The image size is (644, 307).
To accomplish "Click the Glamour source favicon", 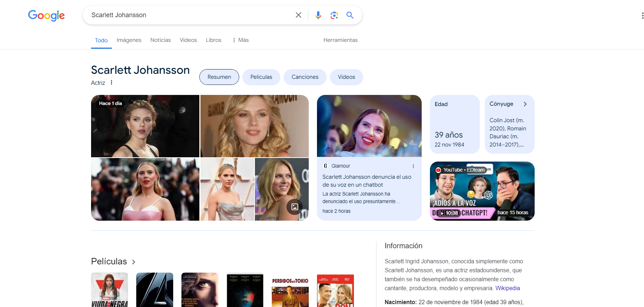I will (325, 166).
